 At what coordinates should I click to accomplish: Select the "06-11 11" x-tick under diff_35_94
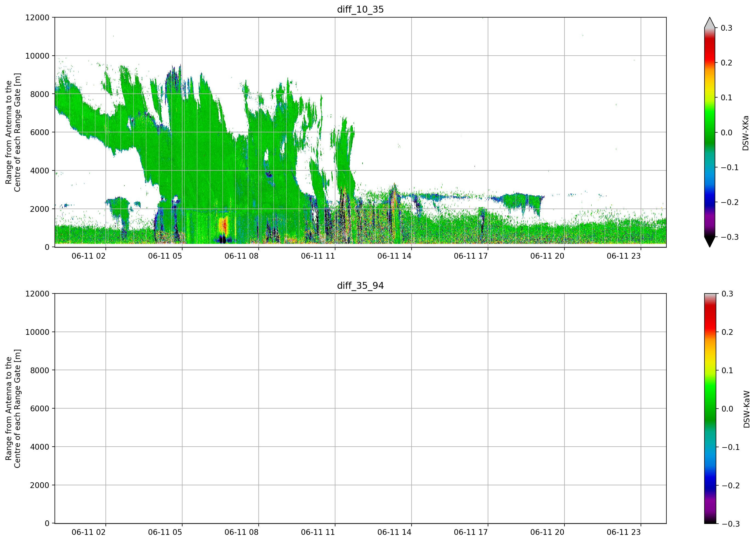tap(318, 532)
